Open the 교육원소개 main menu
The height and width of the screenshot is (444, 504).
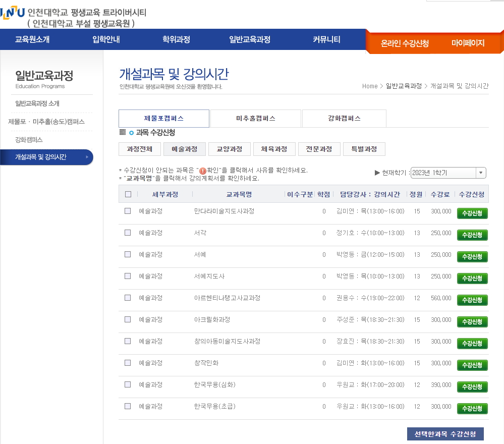(x=32, y=39)
